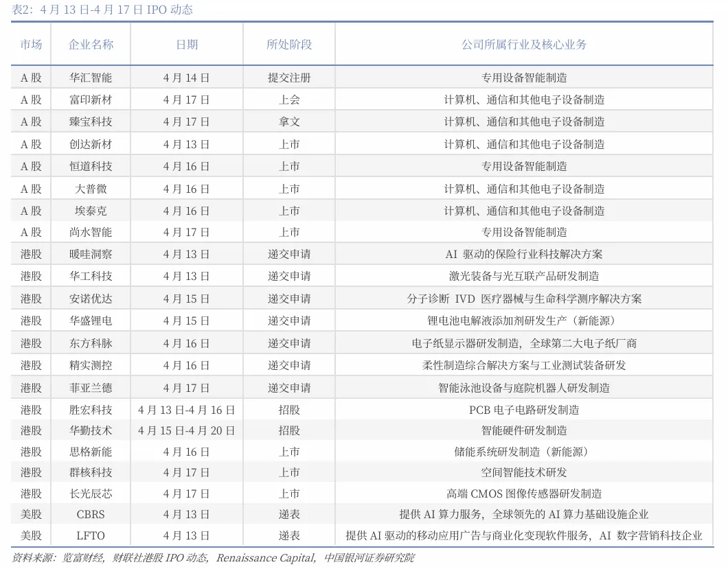Click the 4月15日-4月20日 date range cell

point(187,430)
